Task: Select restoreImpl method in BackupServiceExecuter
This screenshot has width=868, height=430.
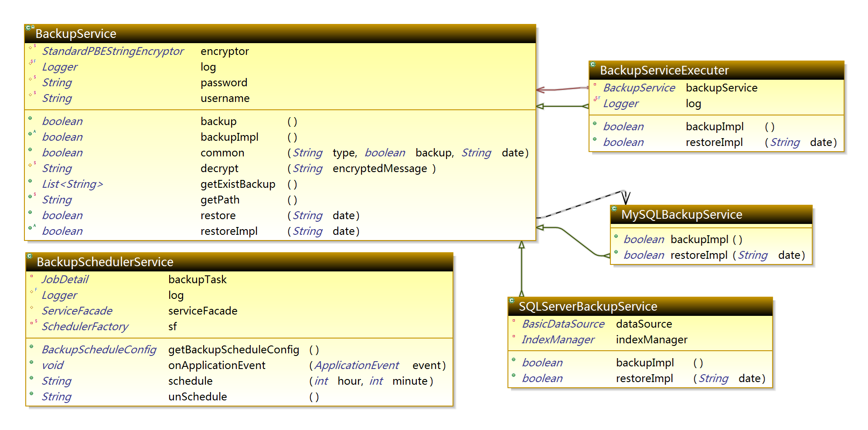Action: [x=714, y=142]
